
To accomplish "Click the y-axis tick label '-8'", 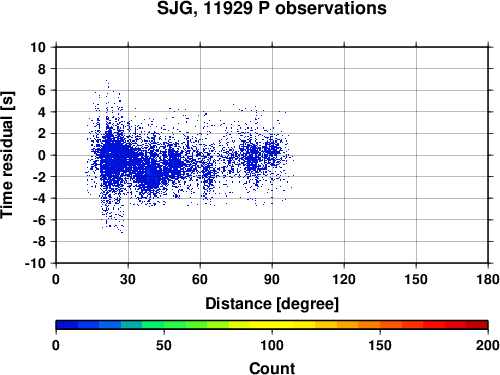I will pyautogui.click(x=39, y=242).
